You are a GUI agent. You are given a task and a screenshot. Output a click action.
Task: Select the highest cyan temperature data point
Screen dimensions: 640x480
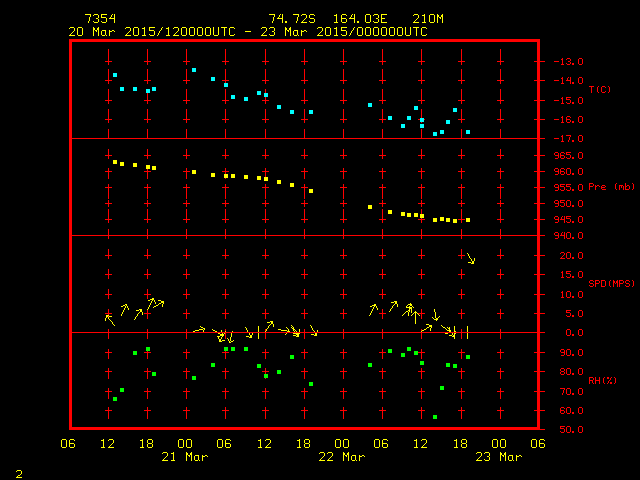coord(194,70)
